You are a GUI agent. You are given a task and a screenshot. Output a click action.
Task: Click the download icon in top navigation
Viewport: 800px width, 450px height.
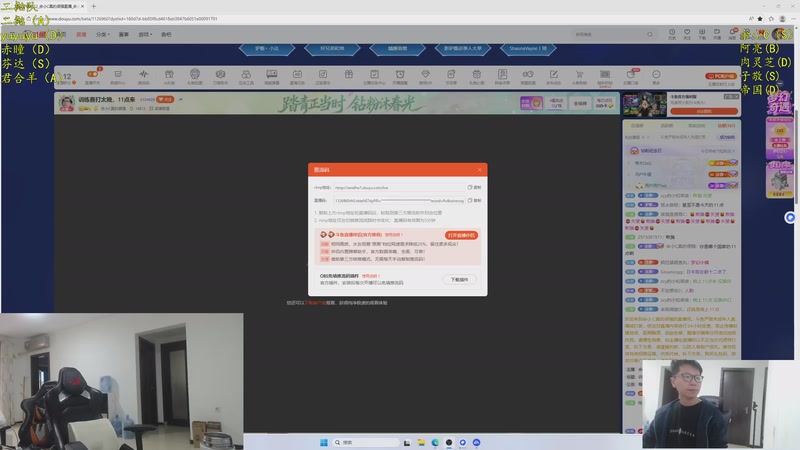pos(702,32)
